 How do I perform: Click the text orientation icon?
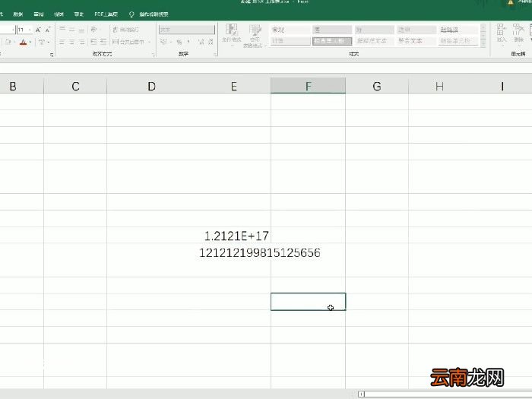pos(93,30)
